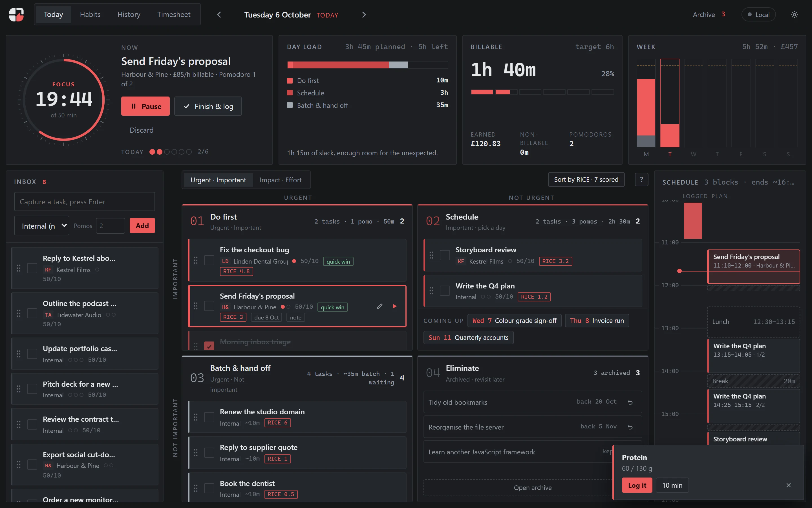This screenshot has width=812, height=508.
Task: Restore Tidy old bookmarks from archive
Action: 630,402
